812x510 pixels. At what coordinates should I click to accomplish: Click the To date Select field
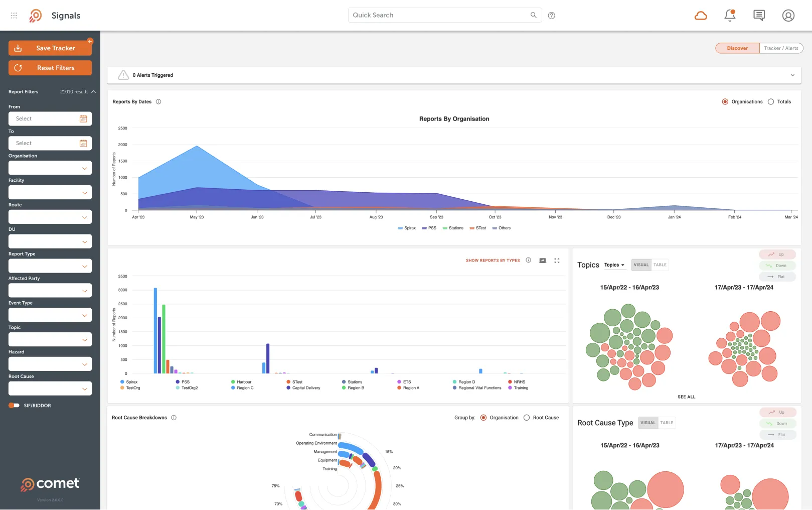pos(50,144)
